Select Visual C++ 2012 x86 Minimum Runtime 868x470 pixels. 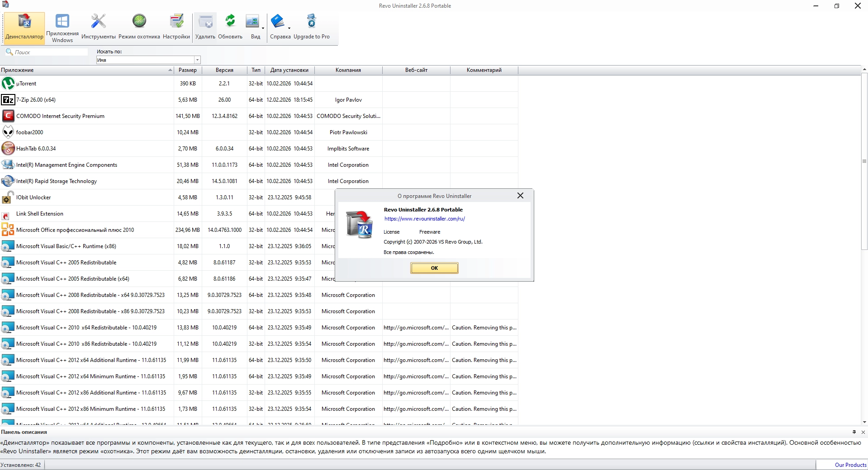pyautogui.click(x=259, y=409)
